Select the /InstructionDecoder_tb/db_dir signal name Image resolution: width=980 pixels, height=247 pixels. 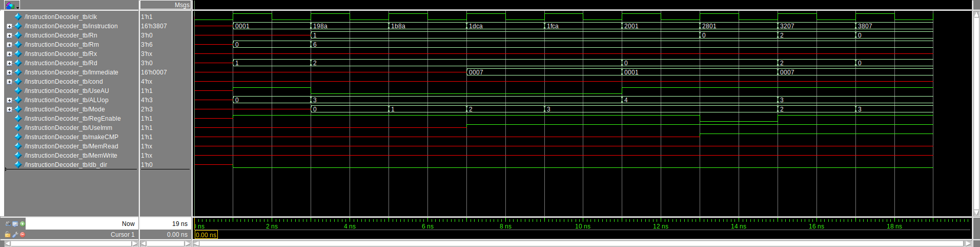pos(66,165)
